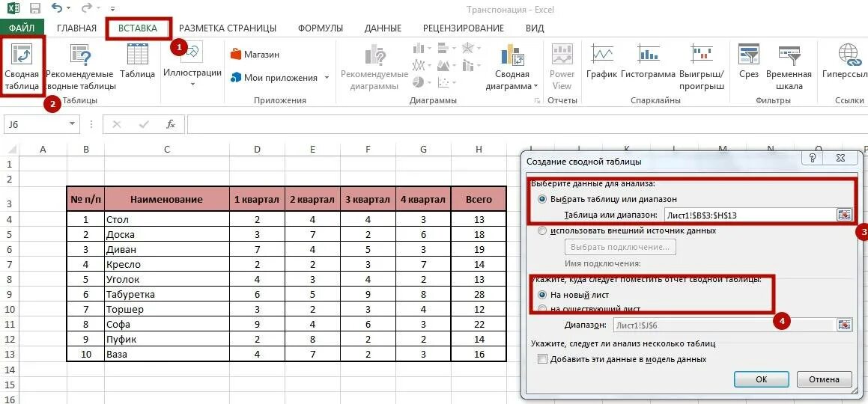Switch to the ВИД tab
Viewport: 868px width, 404px height.
[534, 28]
